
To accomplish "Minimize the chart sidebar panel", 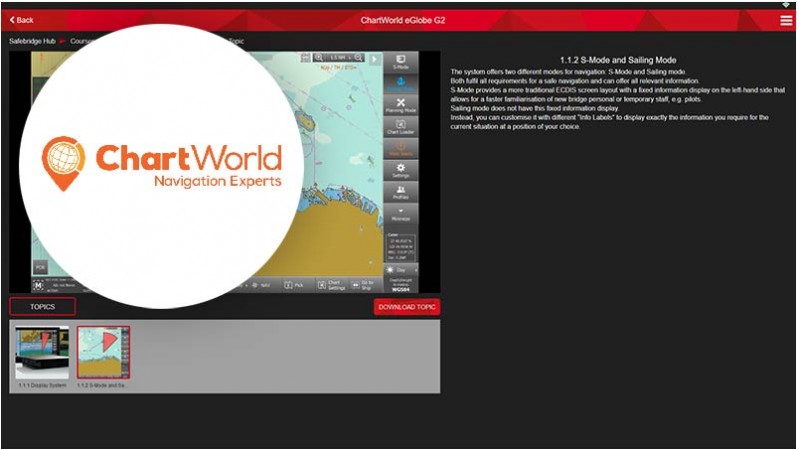I will [400, 214].
